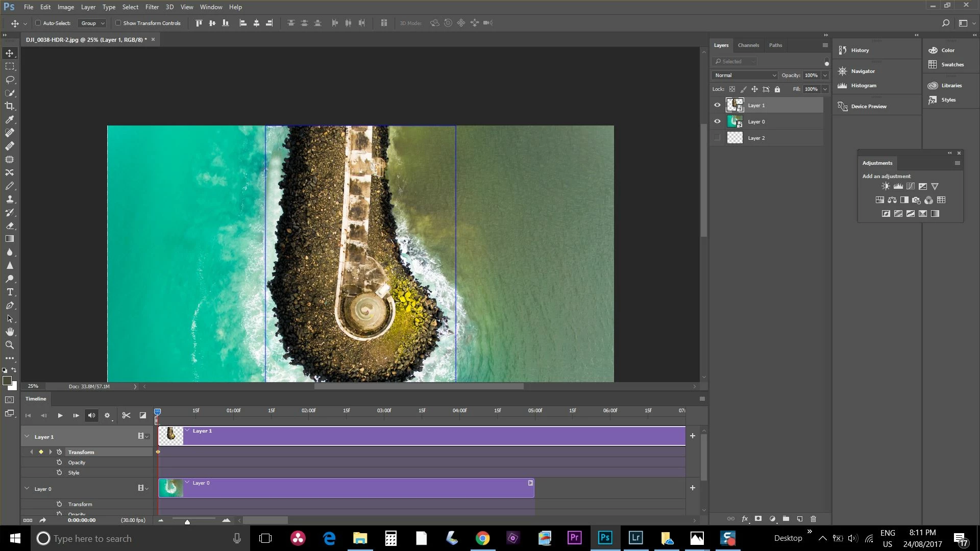This screenshot has height=551, width=980.
Task: Open the History panel
Action: pyautogui.click(x=860, y=50)
